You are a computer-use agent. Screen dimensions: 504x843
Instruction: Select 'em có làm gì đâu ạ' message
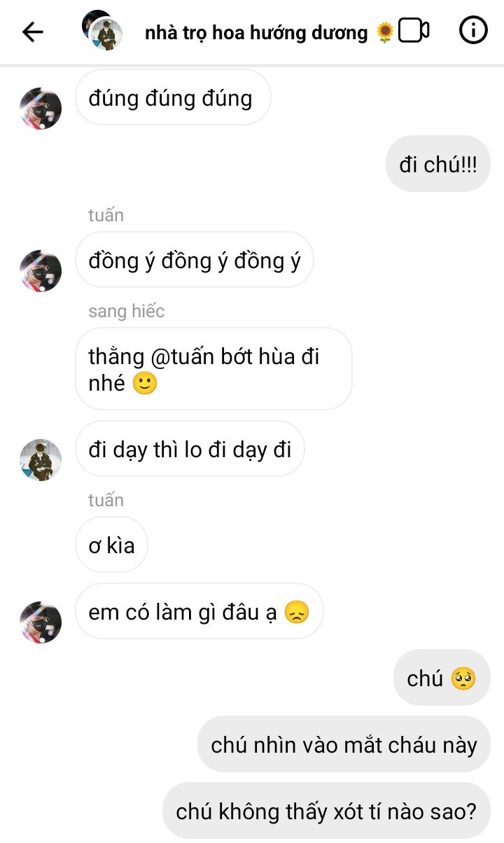199,611
